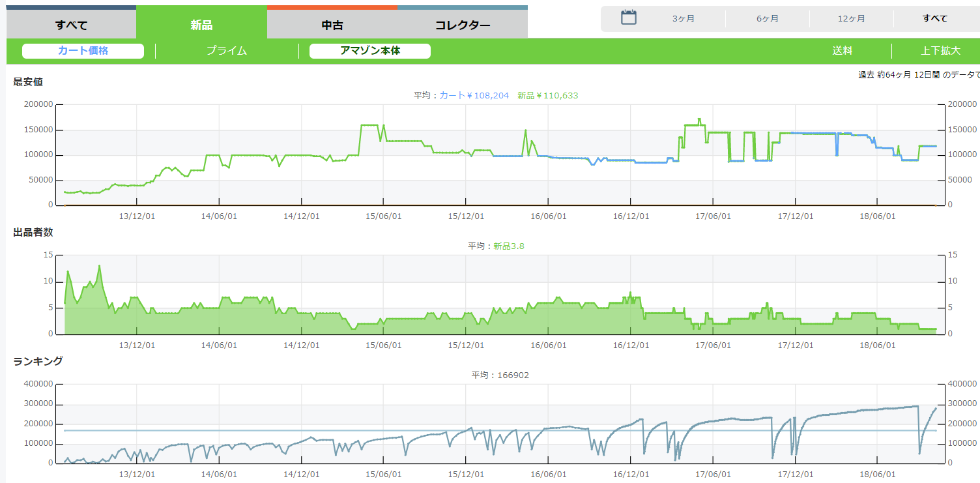Screen dimensions: 980x483
Task: Choose the 6ヶ月 time range
Action: click(767, 19)
